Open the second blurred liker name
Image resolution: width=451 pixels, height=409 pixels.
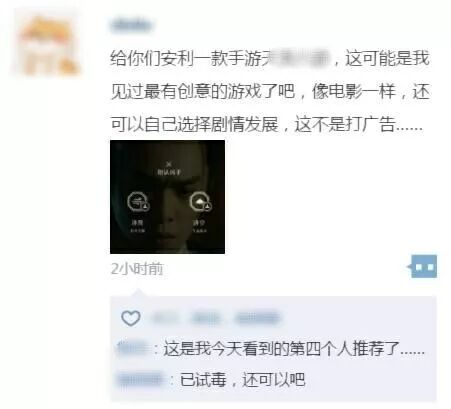(x=206, y=318)
